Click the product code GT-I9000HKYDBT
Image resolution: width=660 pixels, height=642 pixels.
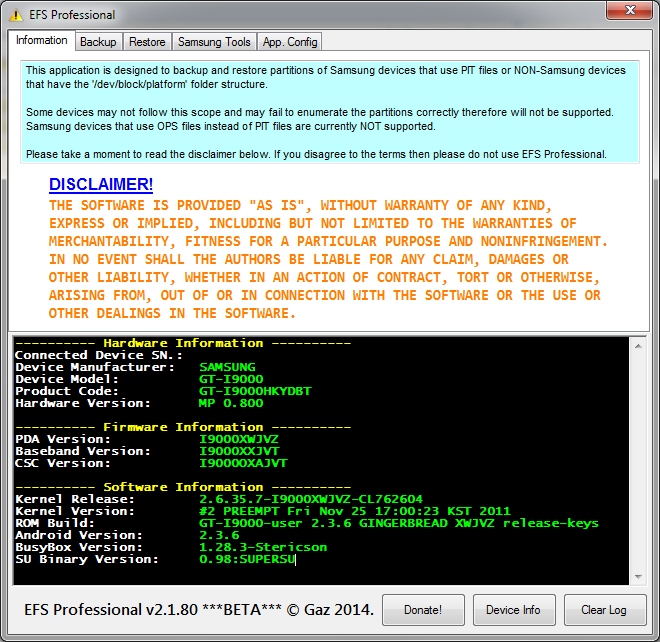255,391
